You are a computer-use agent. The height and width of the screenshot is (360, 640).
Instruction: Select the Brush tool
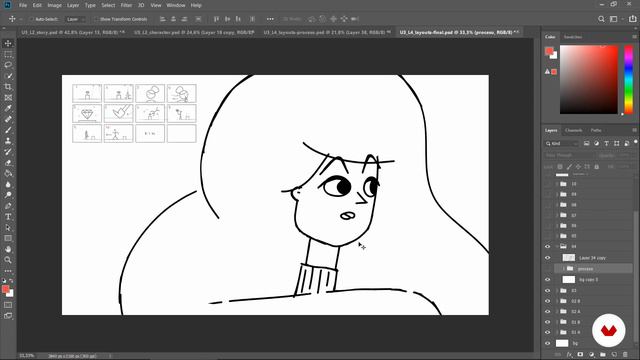[x=8, y=130]
